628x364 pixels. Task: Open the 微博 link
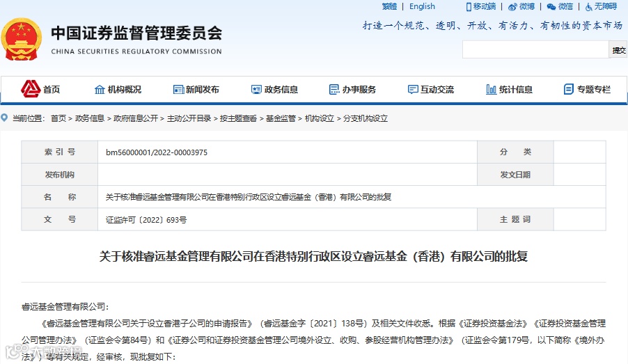click(x=527, y=6)
